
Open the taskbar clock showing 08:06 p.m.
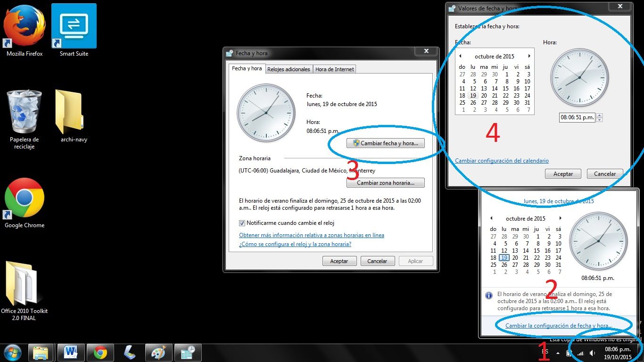click(618, 353)
